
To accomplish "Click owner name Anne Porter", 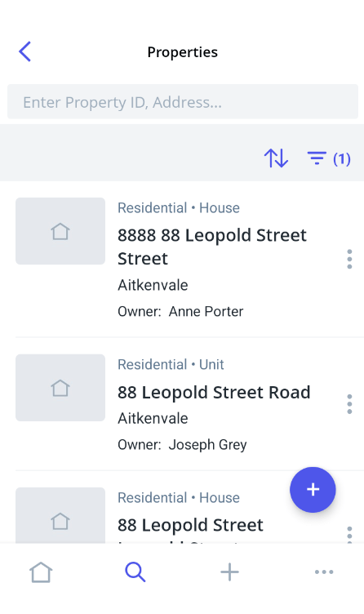I will pos(206,312).
